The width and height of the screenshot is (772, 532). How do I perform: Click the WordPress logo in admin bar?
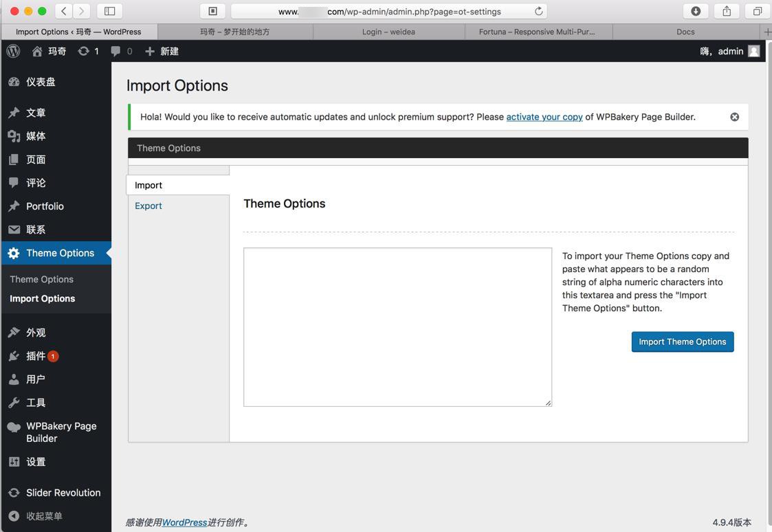[13, 51]
